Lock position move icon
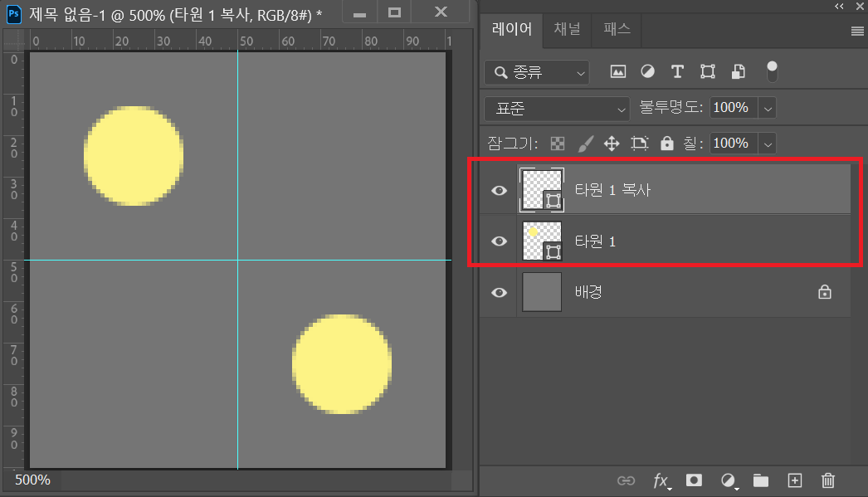 [x=612, y=144]
